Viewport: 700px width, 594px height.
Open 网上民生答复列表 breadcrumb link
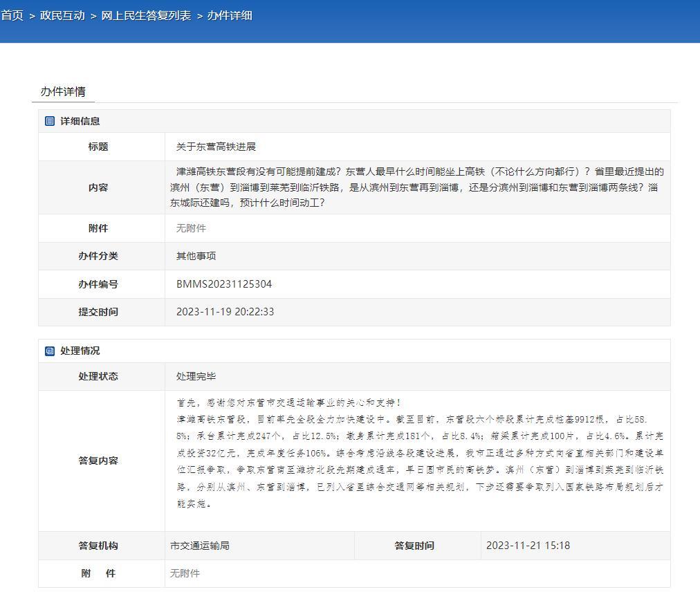[146, 16]
